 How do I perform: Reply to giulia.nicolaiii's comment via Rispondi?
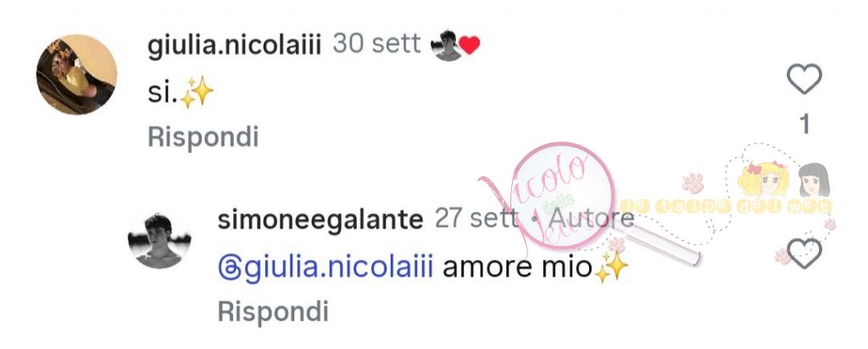tap(203, 137)
